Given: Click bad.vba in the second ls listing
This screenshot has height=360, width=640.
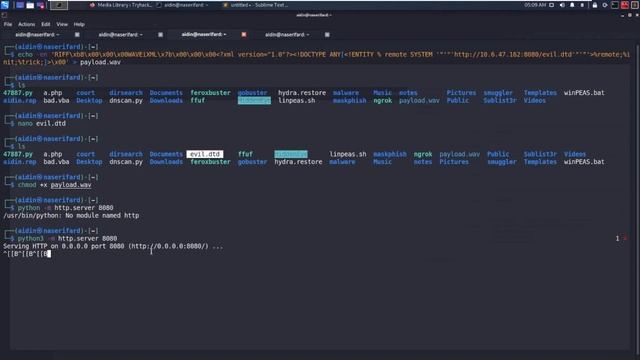Looking at the screenshot, I should [x=56, y=162].
